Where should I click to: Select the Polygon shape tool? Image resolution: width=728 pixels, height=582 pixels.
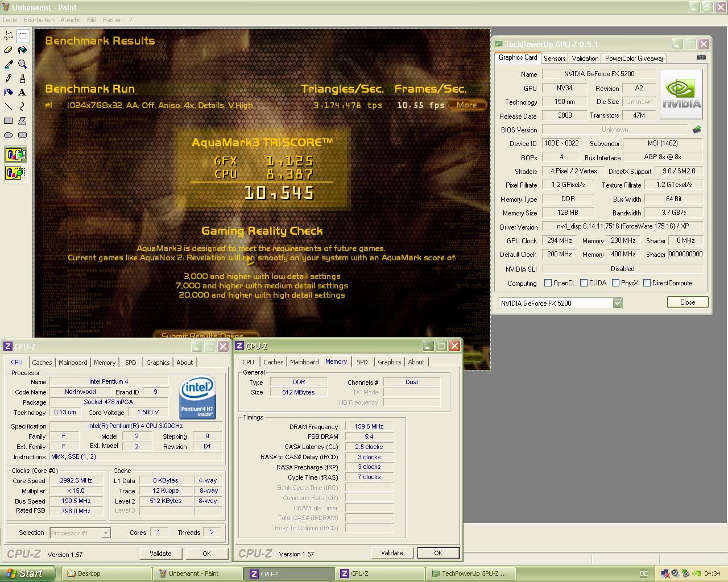(x=23, y=120)
